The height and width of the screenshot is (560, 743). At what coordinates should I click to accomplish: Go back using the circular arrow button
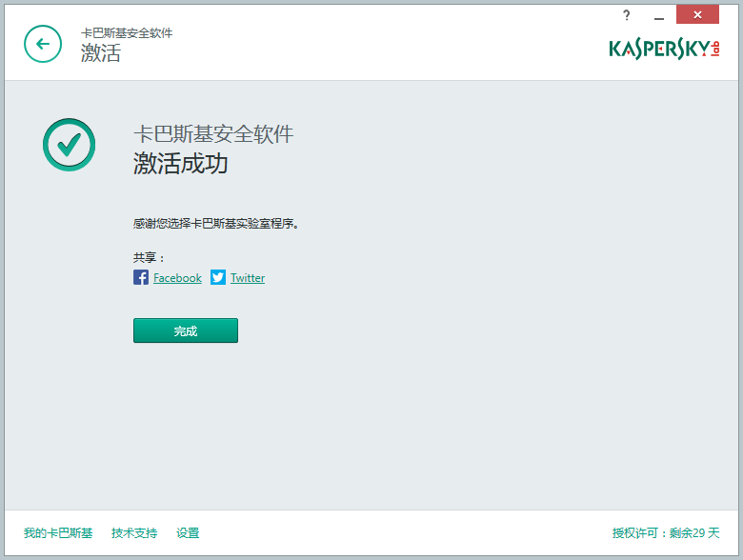(x=43, y=44)
